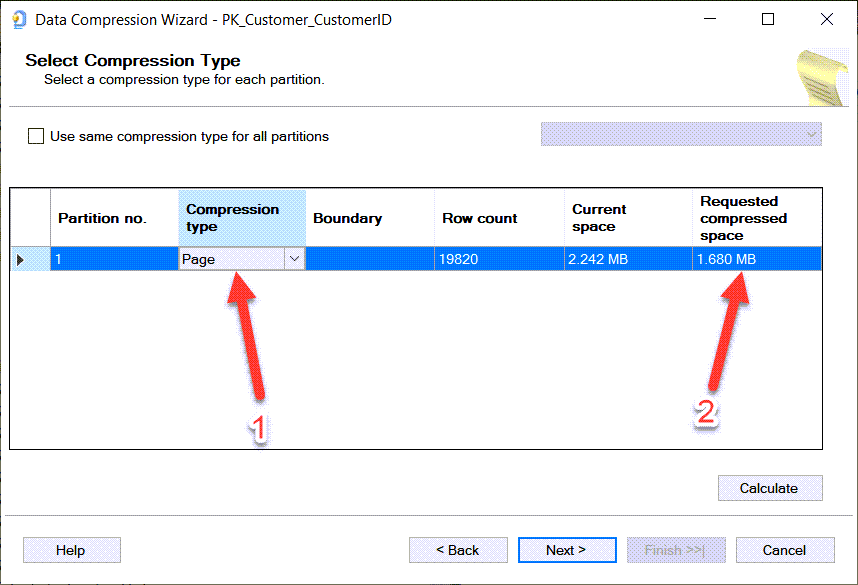The image size is (858, 585).
Task: Enable same compression type for all partitions
Action: tap(36, 136)
